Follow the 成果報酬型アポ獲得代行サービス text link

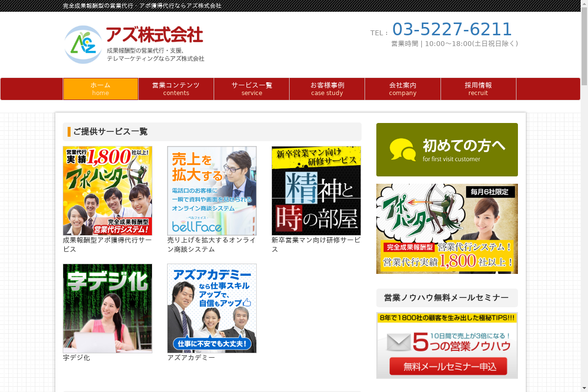107,245
